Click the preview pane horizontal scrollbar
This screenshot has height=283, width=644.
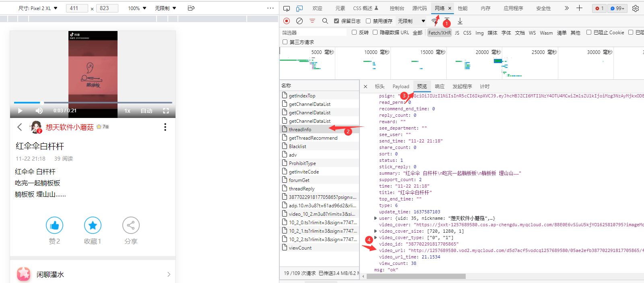pos(417,277)
